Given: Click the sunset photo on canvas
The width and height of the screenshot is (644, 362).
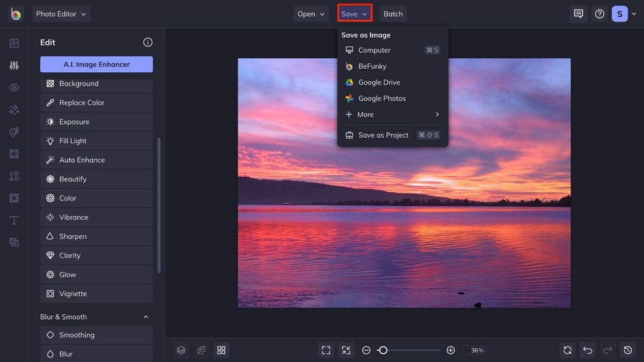Looking at the screenshot, I should coord(404,183).
